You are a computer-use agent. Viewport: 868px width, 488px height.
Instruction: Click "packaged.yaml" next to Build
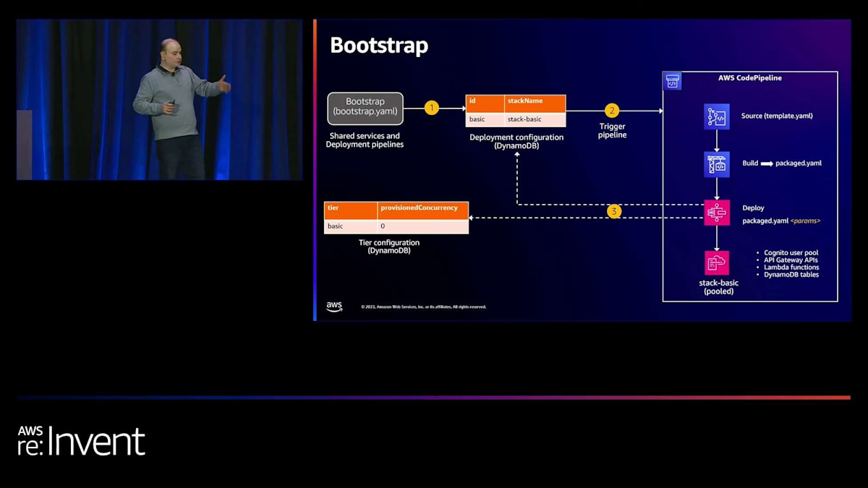point(799,163)
